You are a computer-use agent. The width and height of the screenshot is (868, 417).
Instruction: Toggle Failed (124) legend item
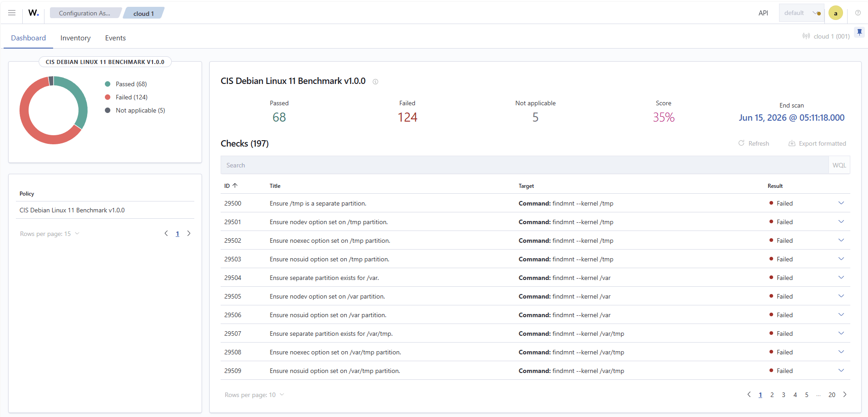[126, 97]
